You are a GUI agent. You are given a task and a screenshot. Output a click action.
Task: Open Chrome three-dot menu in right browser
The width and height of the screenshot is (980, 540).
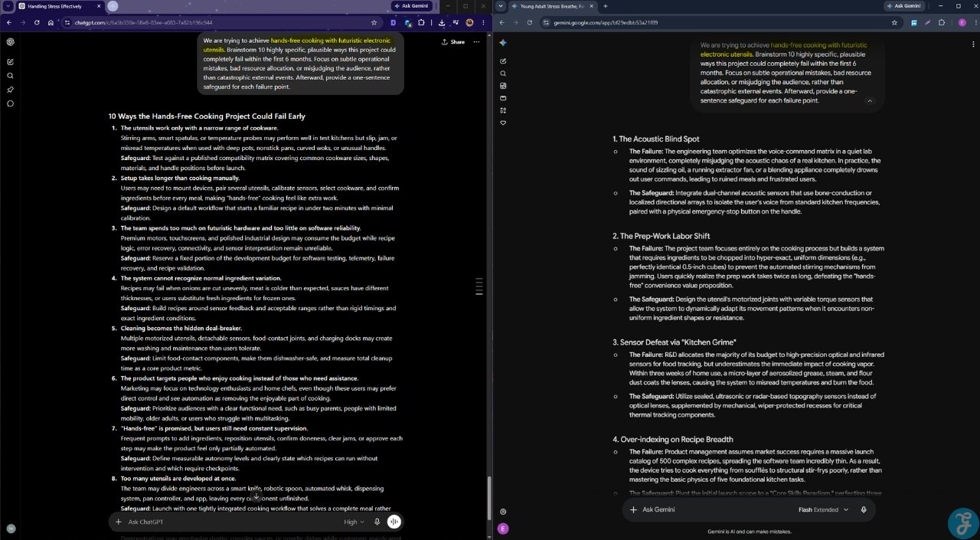tap(976, 23)
